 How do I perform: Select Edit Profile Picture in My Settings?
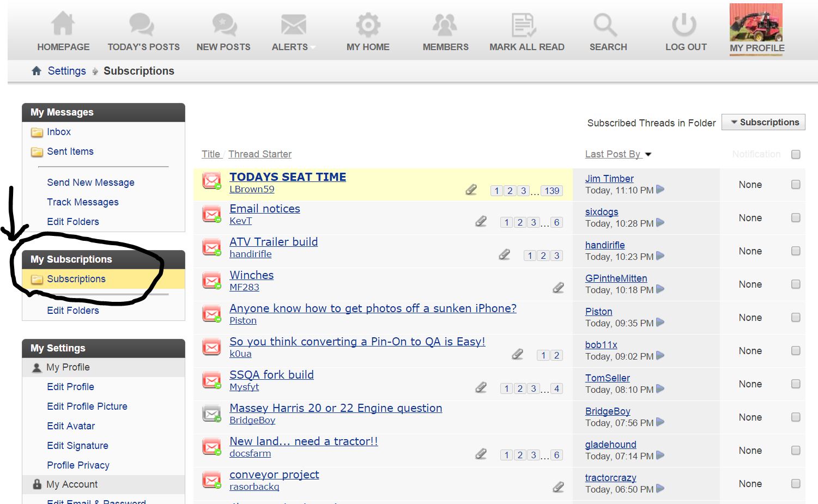click(87, 406)
